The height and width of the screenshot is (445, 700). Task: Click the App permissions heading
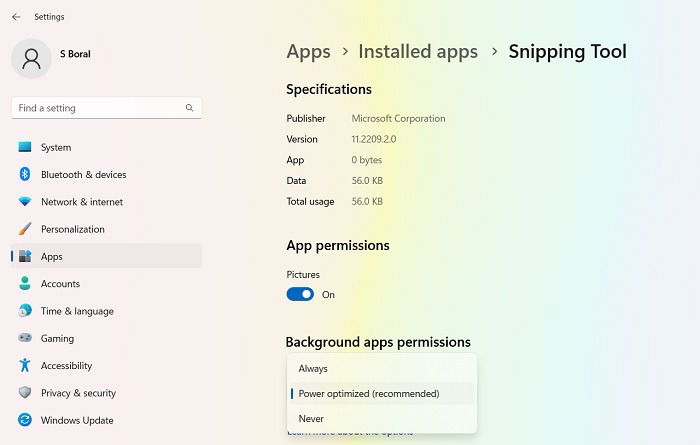pos(338,245)
